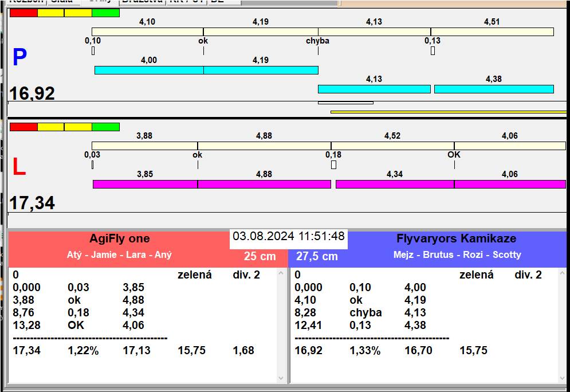Viewport: 570px width, 392px height.
Task: Select the magenta 3,85 run bar in lane L
Action: 145,184
